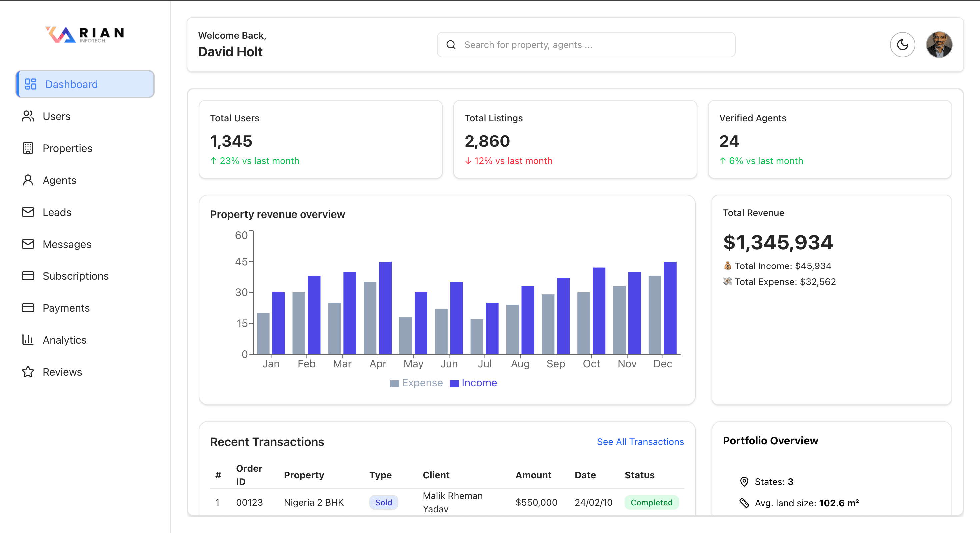This screenshot has height=533, width=980.
Task: Click the green up arrow in Verified Agents
Action: click(x=723, y=161)
